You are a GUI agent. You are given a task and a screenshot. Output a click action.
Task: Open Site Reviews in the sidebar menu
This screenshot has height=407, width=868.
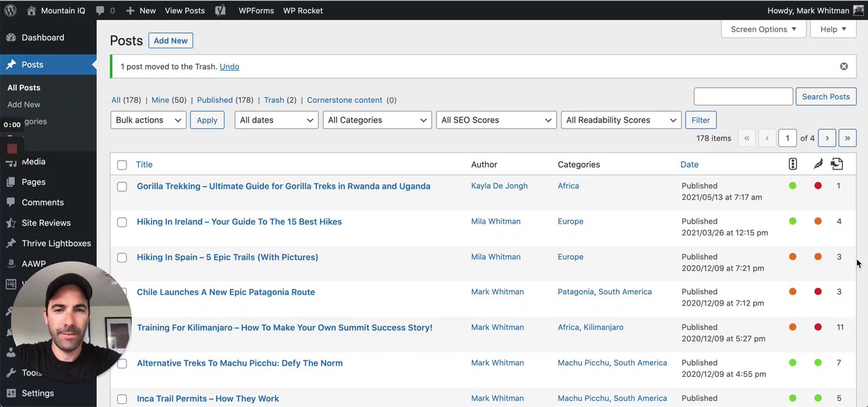pos(46,223)
